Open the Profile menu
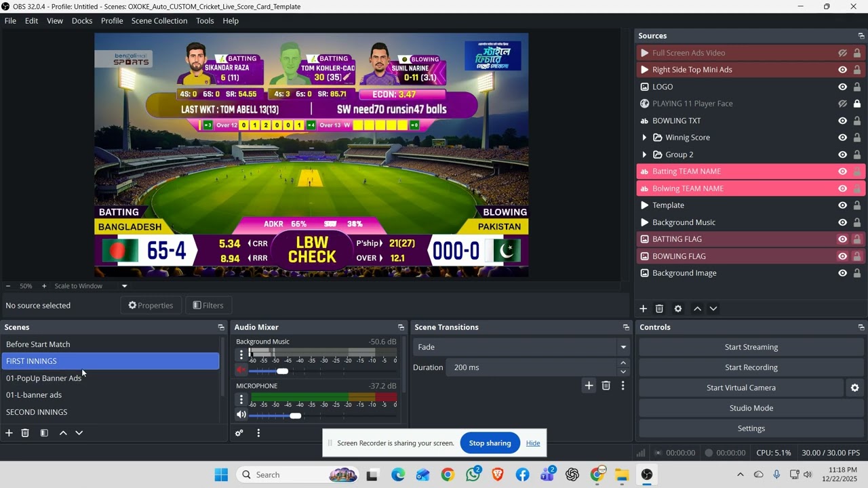The image size is (868, 488). 112,21
